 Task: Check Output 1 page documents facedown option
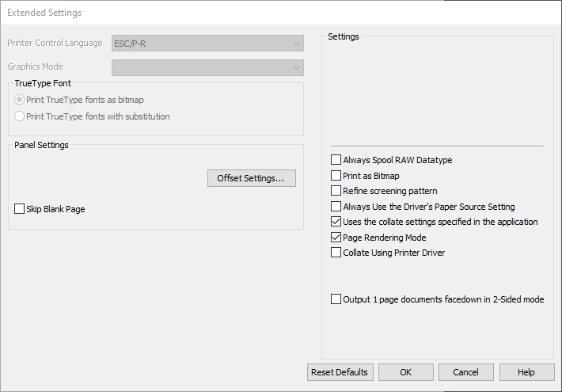pyautogui.click(x=336, y=299)
